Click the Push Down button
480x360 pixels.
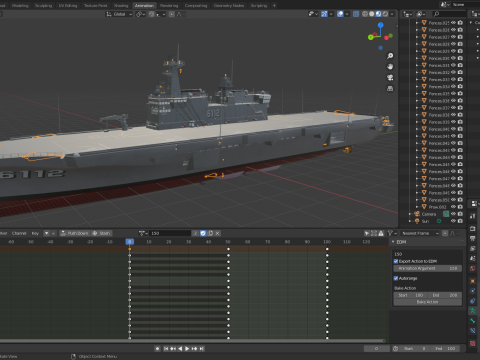74,233
